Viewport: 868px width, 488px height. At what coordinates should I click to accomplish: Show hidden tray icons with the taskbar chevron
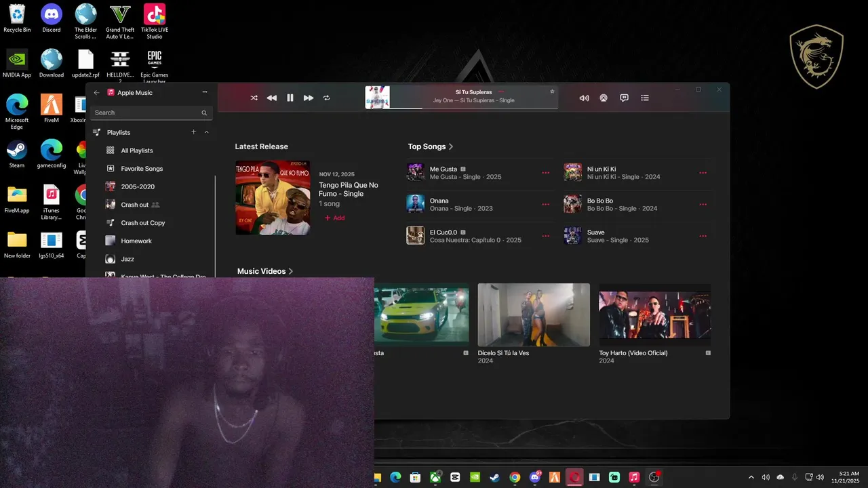(751, 477)
